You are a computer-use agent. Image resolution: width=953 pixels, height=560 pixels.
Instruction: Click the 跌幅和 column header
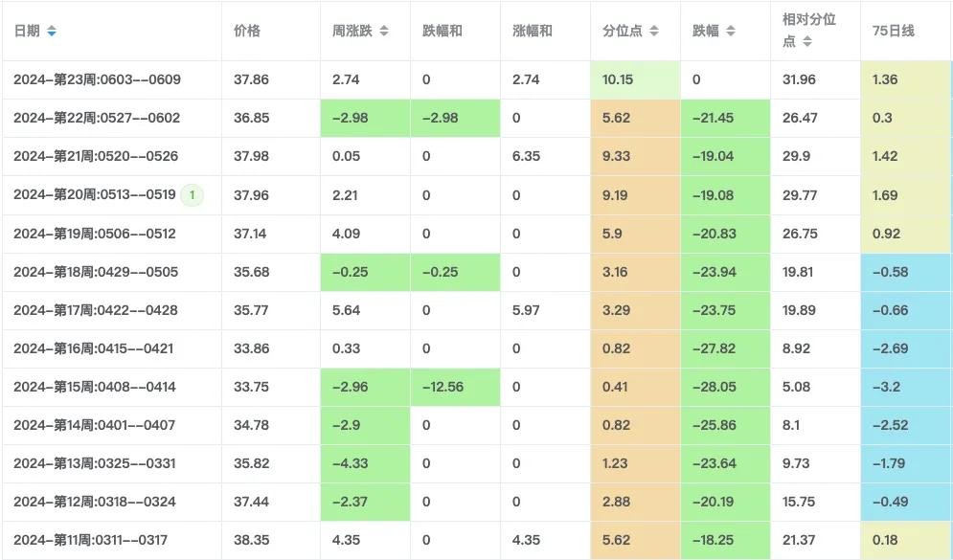tap(442, 32)
